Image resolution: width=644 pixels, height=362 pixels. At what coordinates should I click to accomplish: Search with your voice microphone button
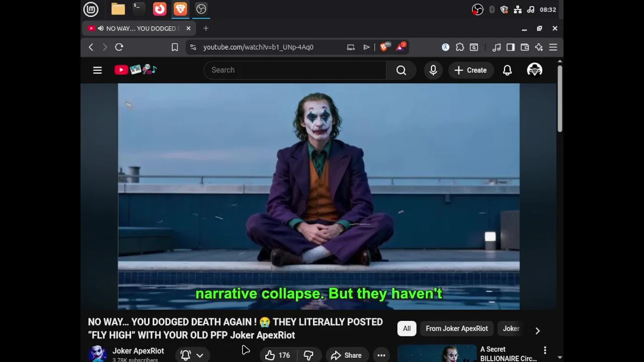tap(433, 70)
